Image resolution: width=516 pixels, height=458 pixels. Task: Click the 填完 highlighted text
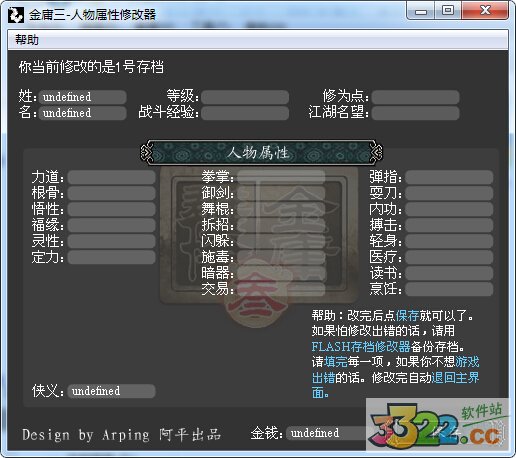point(336,362)
